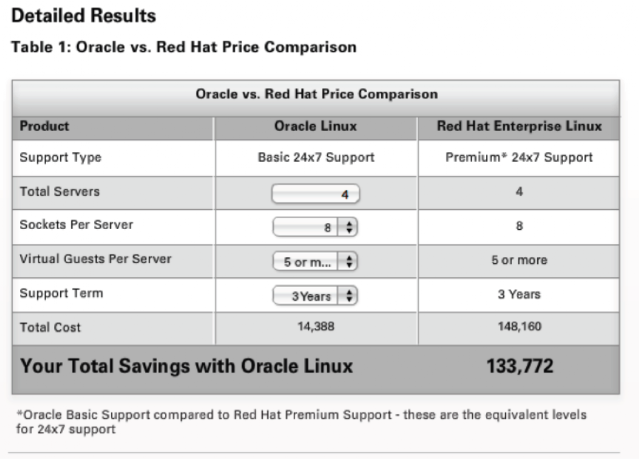Screen dimensions: 640x459
Task: Click the Oracle total cost 14,388
Action: point(316,326)
